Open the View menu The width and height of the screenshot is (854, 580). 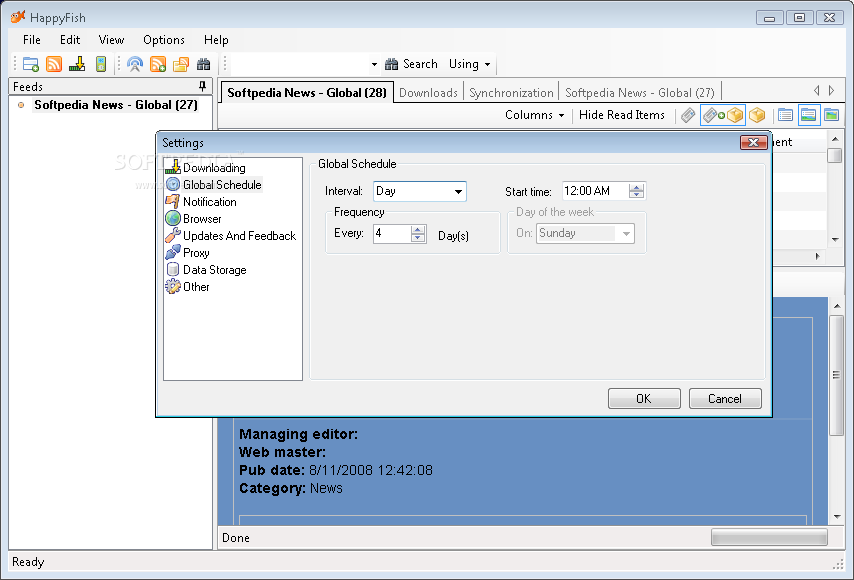click(111, 40)
